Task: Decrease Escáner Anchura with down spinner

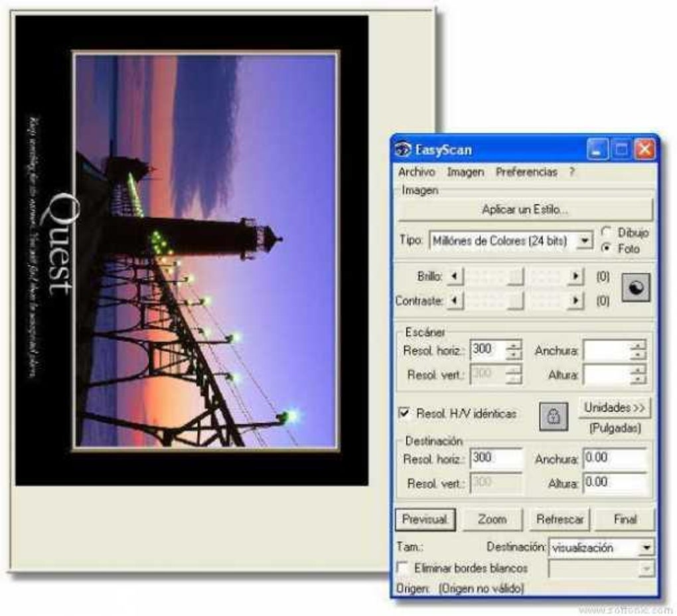Action: click(638, 355)
